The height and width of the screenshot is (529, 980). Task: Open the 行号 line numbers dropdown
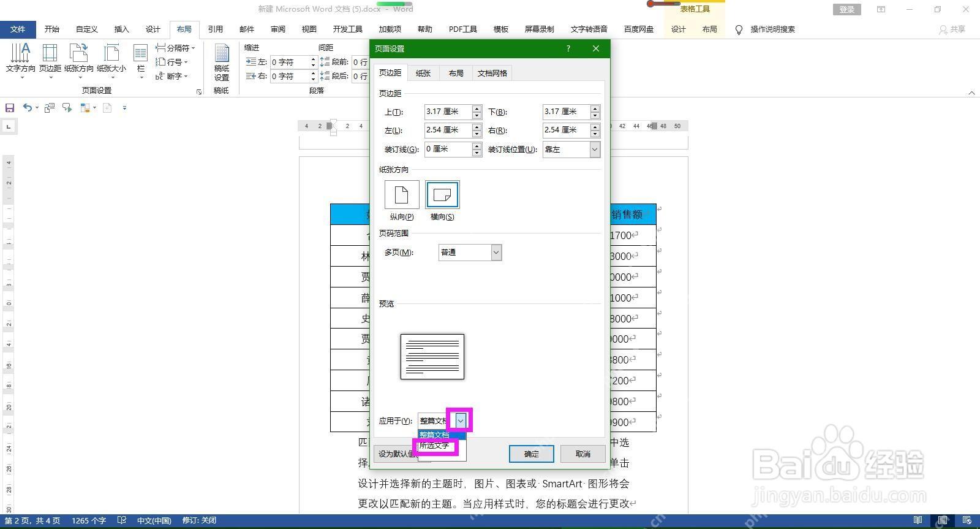pos(171,62)
